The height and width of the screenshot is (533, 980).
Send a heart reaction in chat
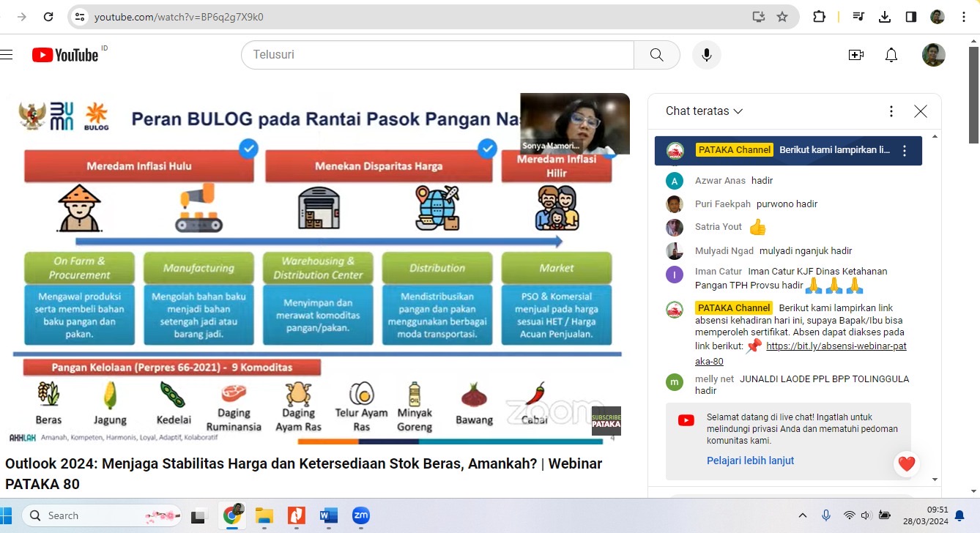[907, 463]
